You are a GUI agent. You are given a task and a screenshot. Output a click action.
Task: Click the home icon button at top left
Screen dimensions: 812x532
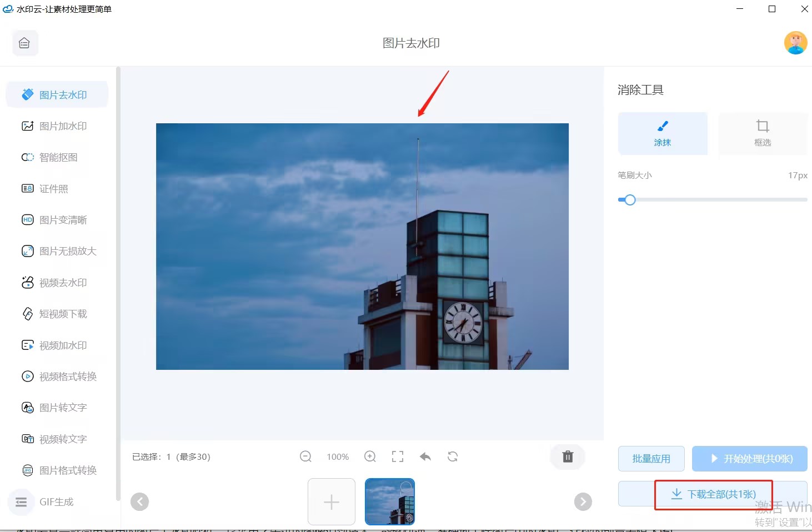coord(24,43)
